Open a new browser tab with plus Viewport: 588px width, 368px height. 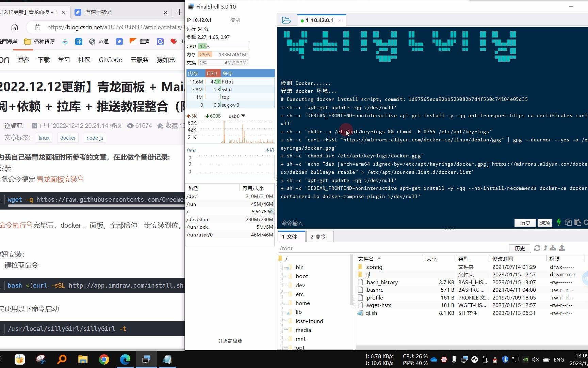pyautogui.click(x=179, y=12)
